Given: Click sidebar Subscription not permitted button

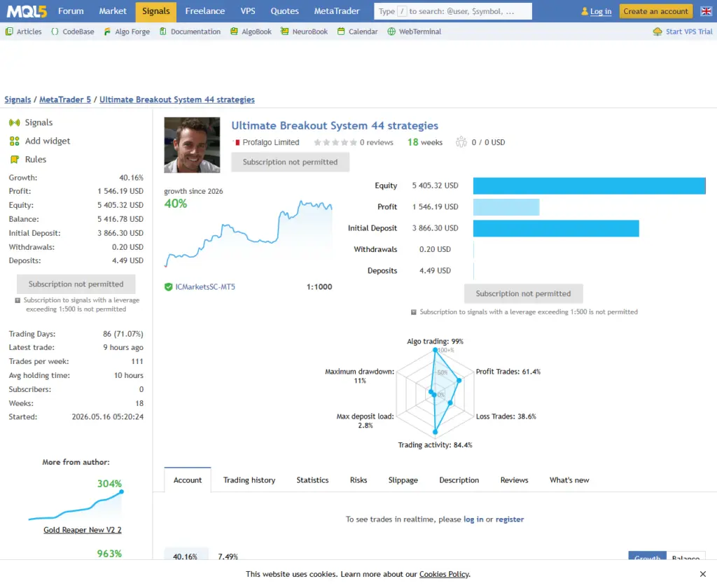Looking at the screenshot, I should (x=76, y=284).
